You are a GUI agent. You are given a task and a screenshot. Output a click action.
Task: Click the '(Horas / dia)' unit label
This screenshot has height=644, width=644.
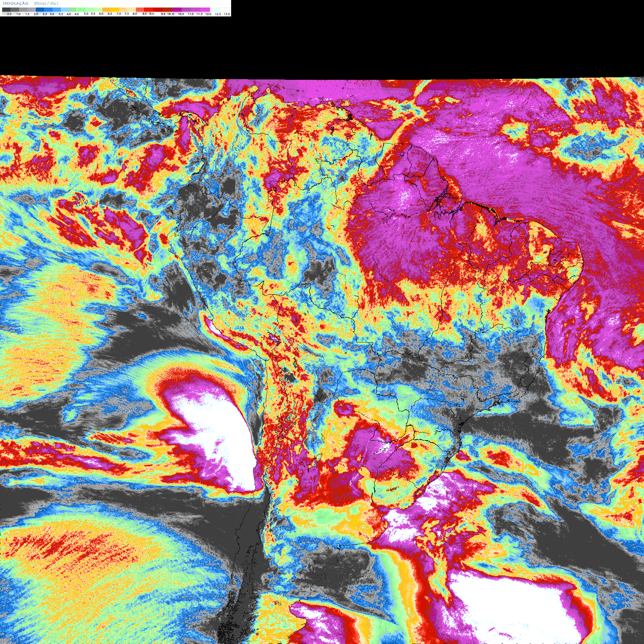[46, 3]
